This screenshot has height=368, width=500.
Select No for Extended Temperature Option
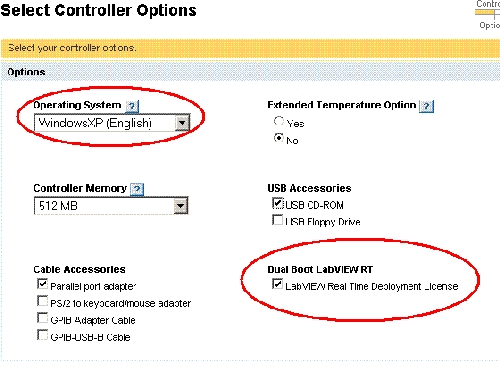coord(279,137)
